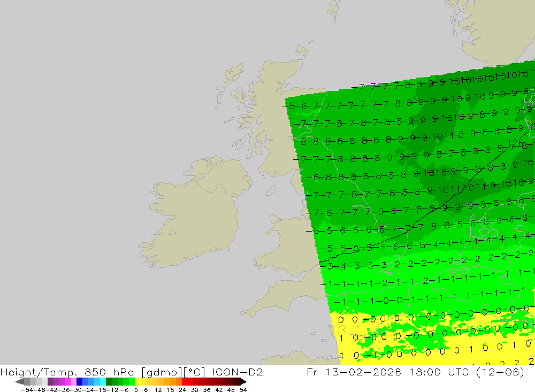The height and width of the screenshot is (392, 535).
Task: Pick the magenta legend swatch near -36
Action: click(x=67, y=381)
